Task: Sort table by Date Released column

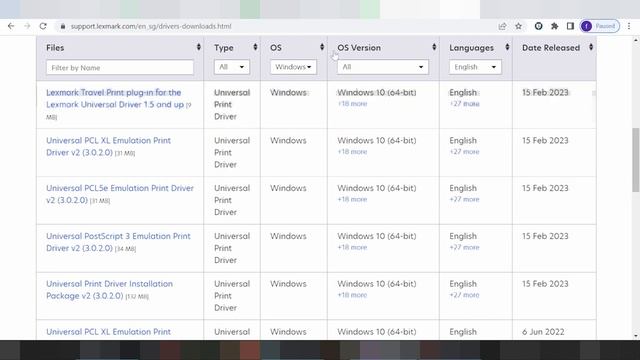Action: pyautogui.click(x=591, y=47)
